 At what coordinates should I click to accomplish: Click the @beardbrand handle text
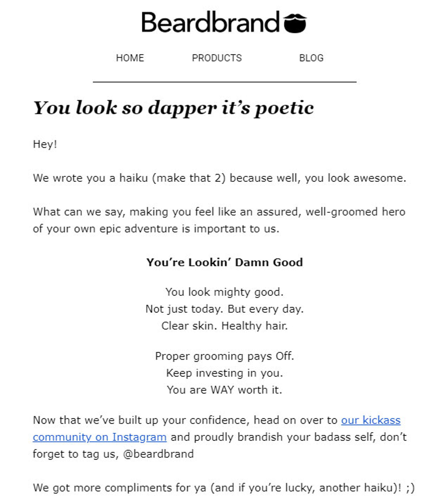click(158, 454)
